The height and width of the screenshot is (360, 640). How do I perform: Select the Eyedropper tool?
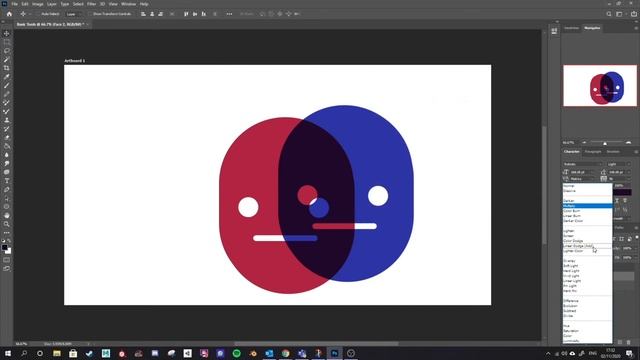(7, 77)
